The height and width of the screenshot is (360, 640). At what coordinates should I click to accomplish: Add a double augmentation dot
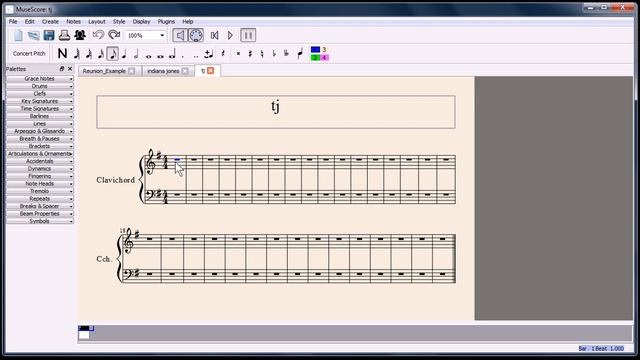196,56
